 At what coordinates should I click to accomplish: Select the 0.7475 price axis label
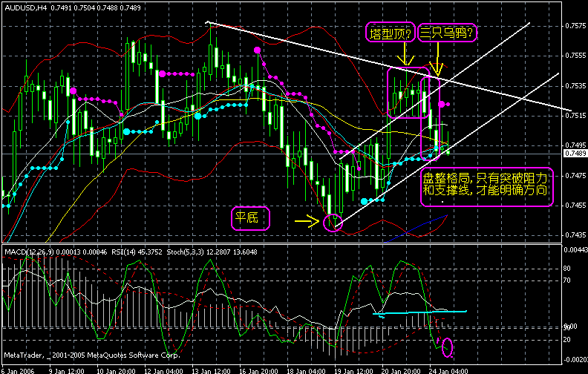[575, 175]
